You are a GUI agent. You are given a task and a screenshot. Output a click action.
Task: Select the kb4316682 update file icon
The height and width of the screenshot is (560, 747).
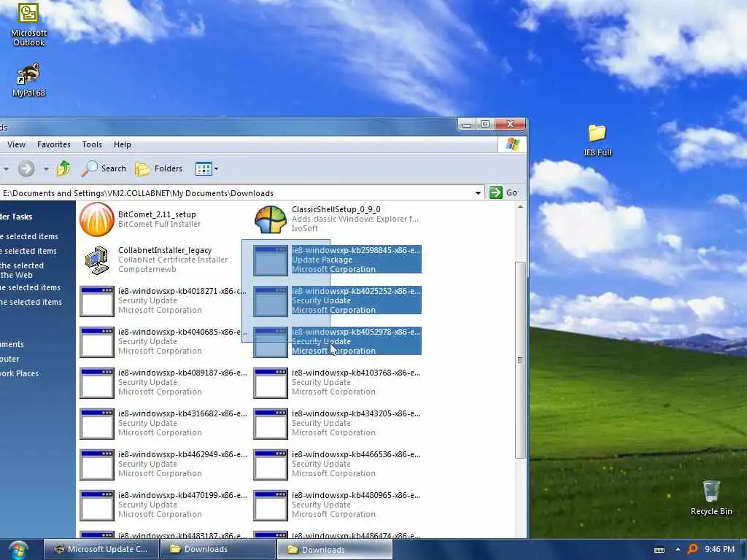pos(97,424)
